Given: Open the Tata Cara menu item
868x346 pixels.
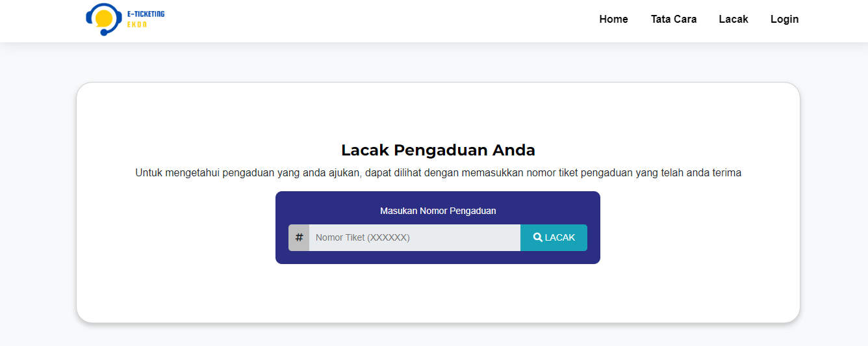Looking at the screenshot, I should tap(674, 20).
